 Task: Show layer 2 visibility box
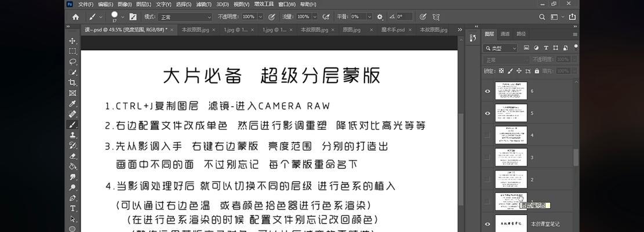coord(487,179)
